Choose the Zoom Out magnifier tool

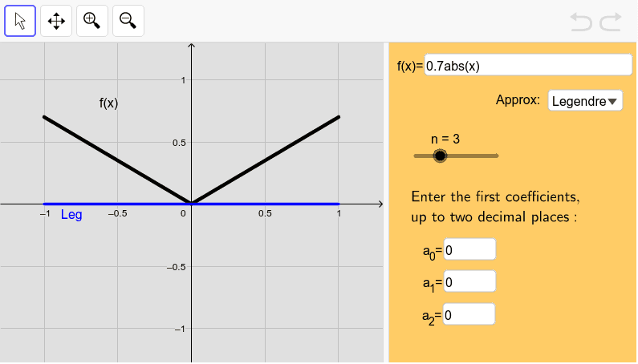click(x=128, y=21)
